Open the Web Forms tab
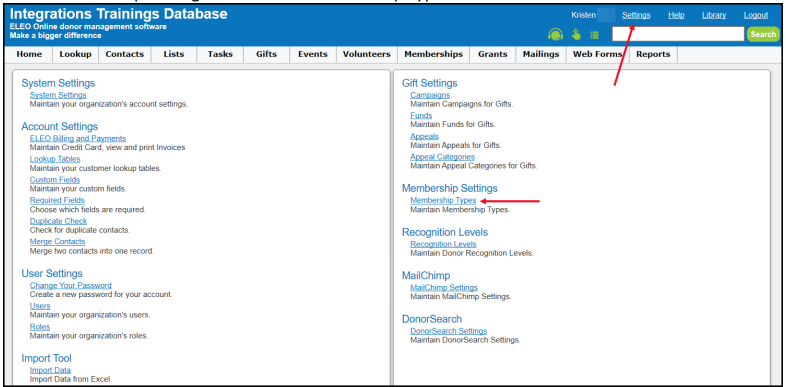 [598, 54]
